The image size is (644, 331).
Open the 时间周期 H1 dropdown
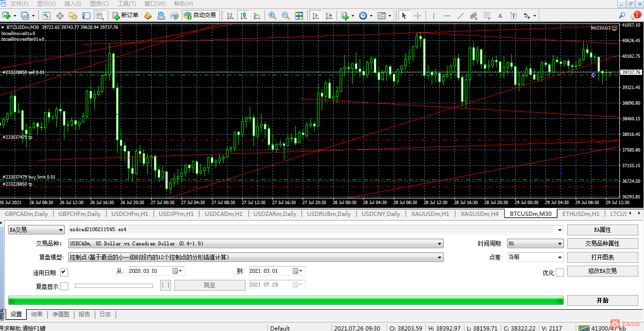[x=535, y=243]
